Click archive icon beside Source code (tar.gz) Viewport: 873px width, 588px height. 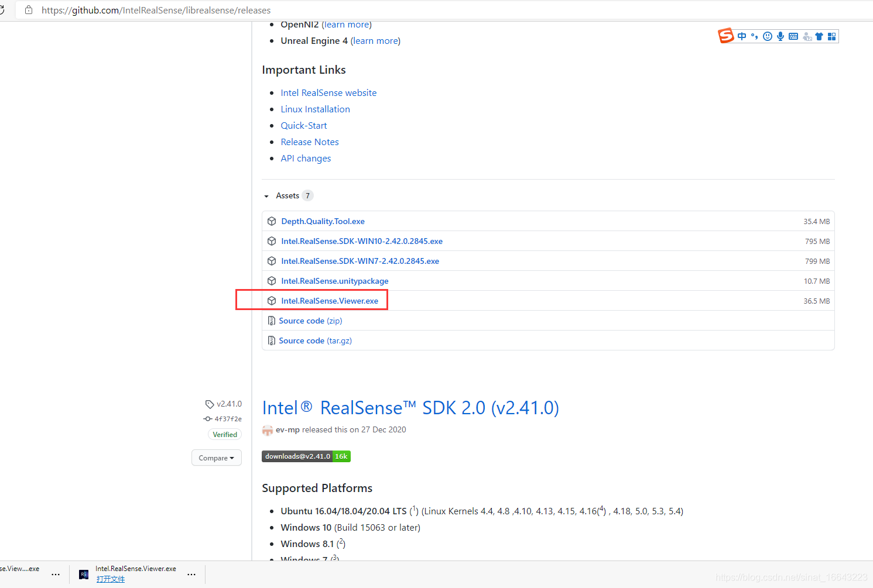point(272,341)
